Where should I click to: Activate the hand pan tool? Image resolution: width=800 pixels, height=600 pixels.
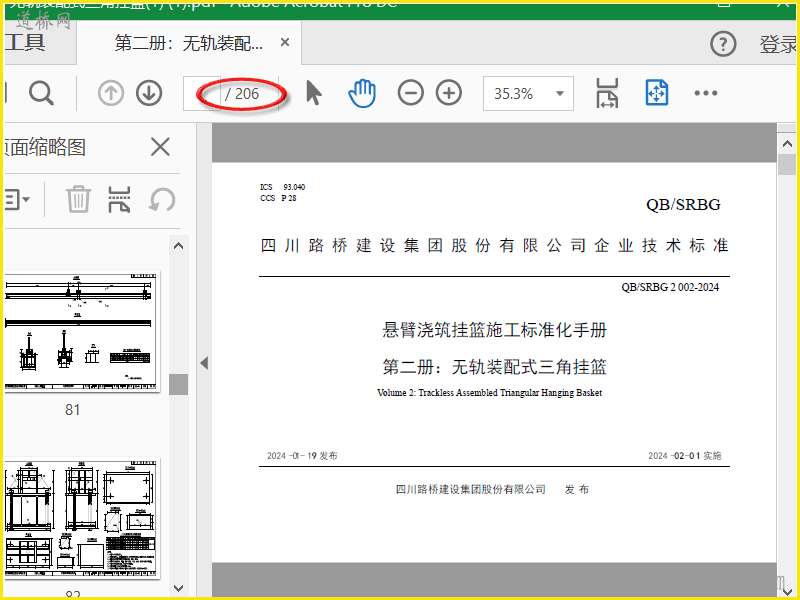tap(362, 93)
